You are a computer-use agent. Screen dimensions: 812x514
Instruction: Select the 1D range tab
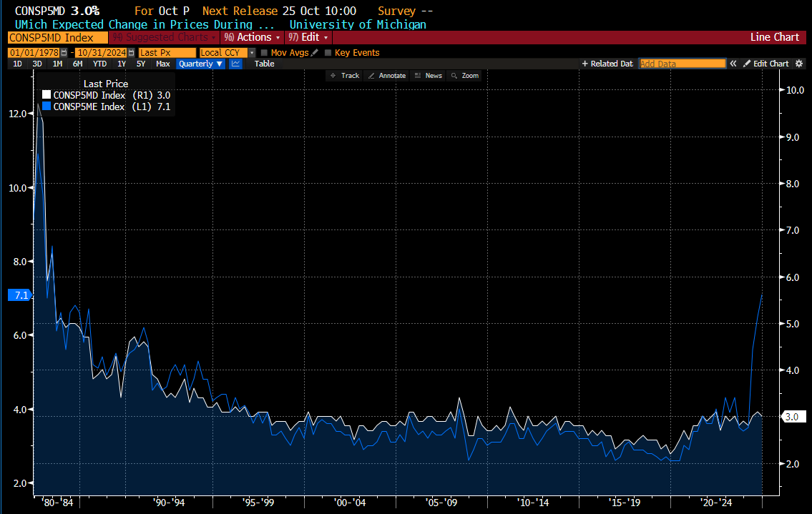point(17,64)
